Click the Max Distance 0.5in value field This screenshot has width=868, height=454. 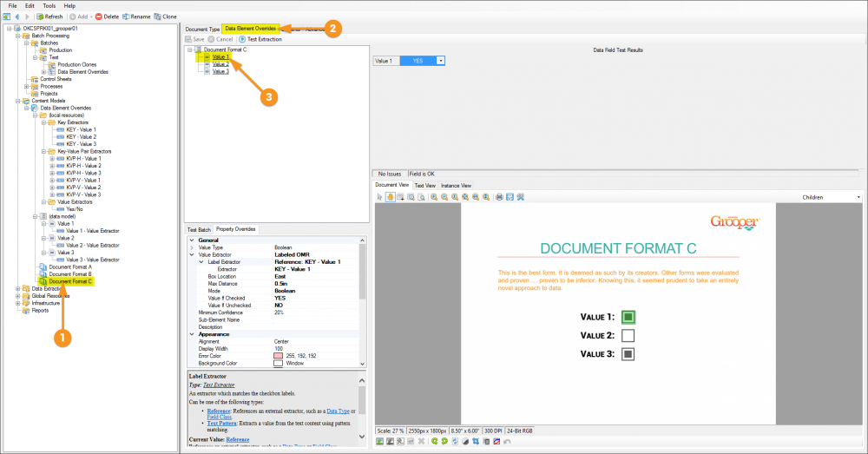[316, 284]
